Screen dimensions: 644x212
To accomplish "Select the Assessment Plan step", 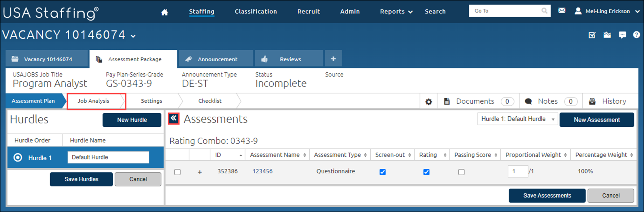I will point(34,101).
